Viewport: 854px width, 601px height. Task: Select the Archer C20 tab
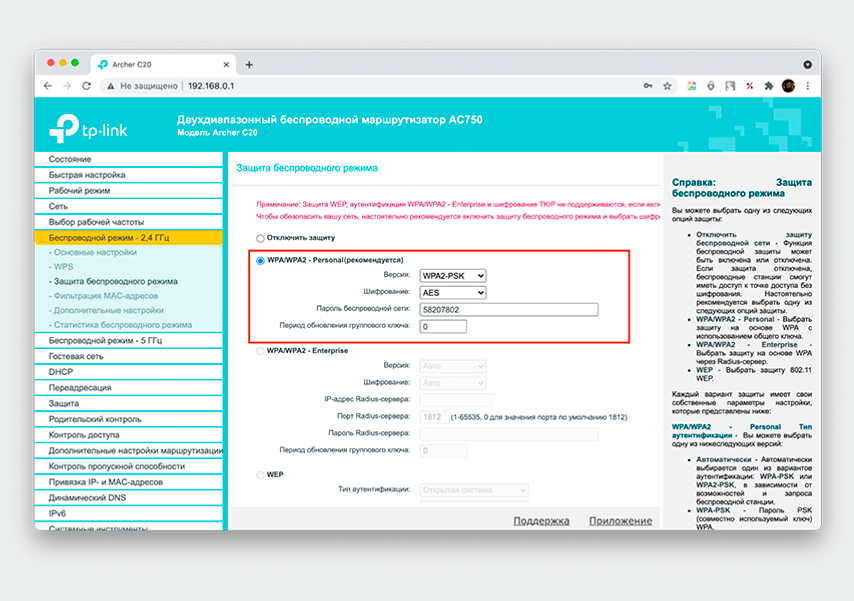coord(163,65)
